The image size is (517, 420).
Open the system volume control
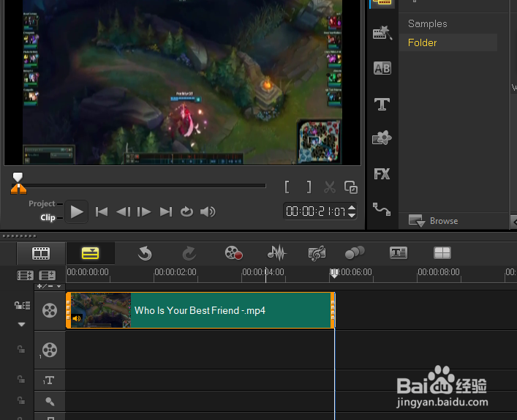point(208,211)
